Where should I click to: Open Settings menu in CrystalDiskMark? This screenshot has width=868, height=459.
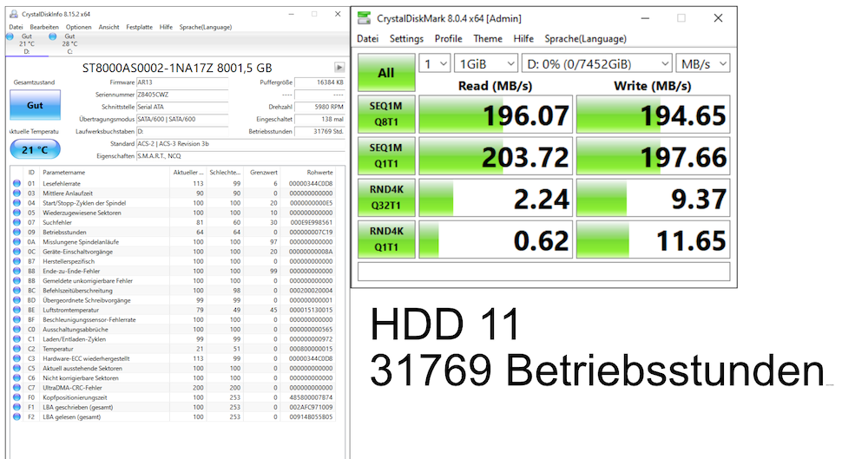pyautogui.click(x=406, y=39)
